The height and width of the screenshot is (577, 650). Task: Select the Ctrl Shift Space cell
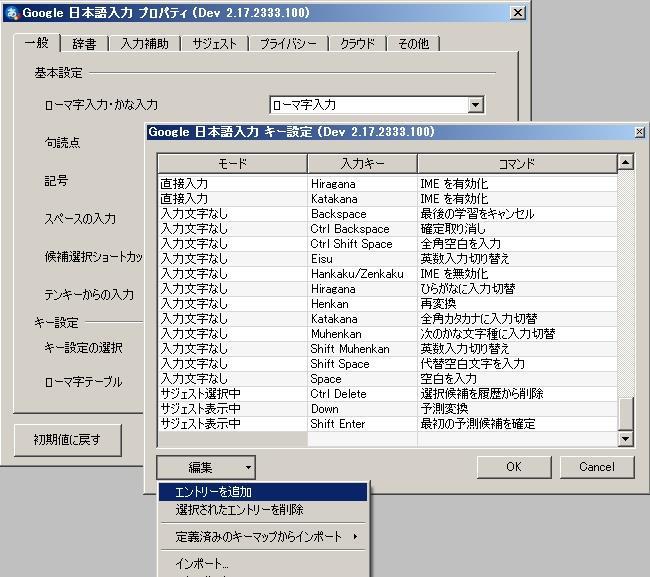point(362,244)
